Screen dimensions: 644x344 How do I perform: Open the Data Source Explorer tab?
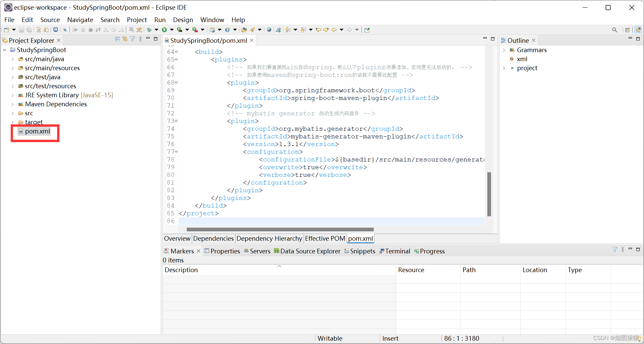click(307, 251)
